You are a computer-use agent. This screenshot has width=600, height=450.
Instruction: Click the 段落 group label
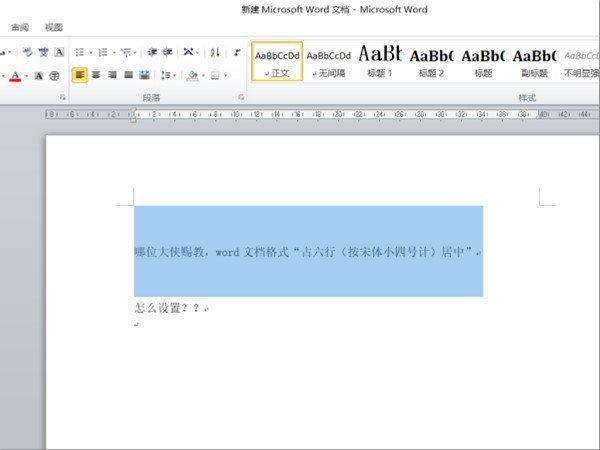point(152,98)
